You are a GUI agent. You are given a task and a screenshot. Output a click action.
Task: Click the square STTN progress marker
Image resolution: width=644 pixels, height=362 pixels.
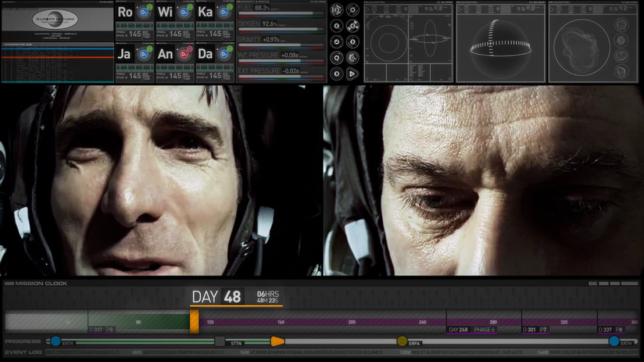click(220, 341)
